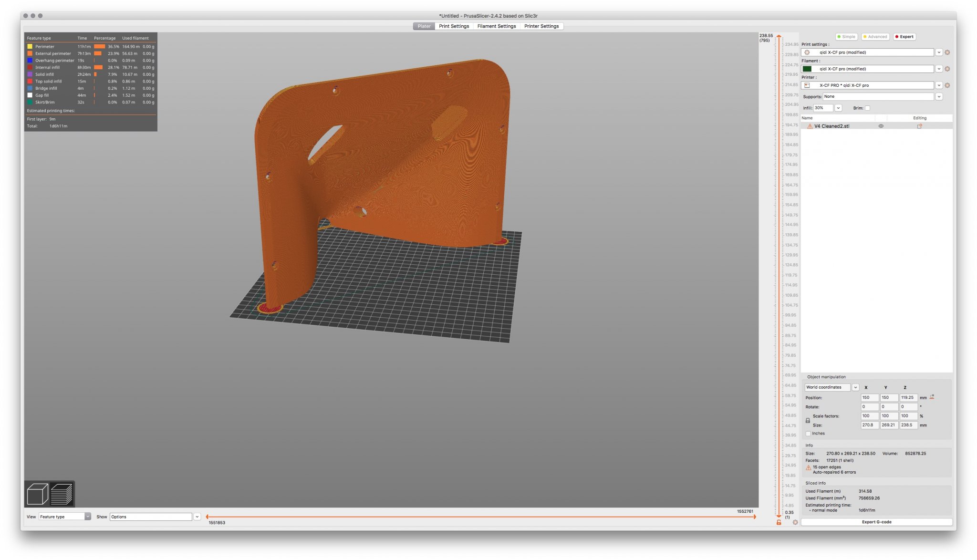Click the Size Y input field

pos(889,425)
